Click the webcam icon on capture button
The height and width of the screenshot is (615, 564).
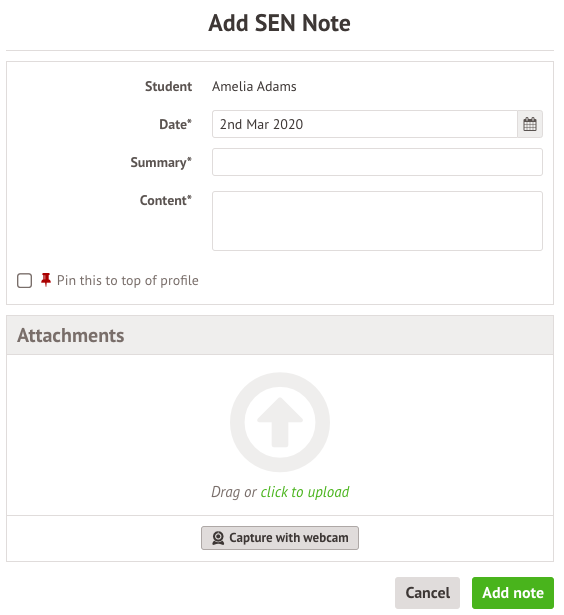218,538
